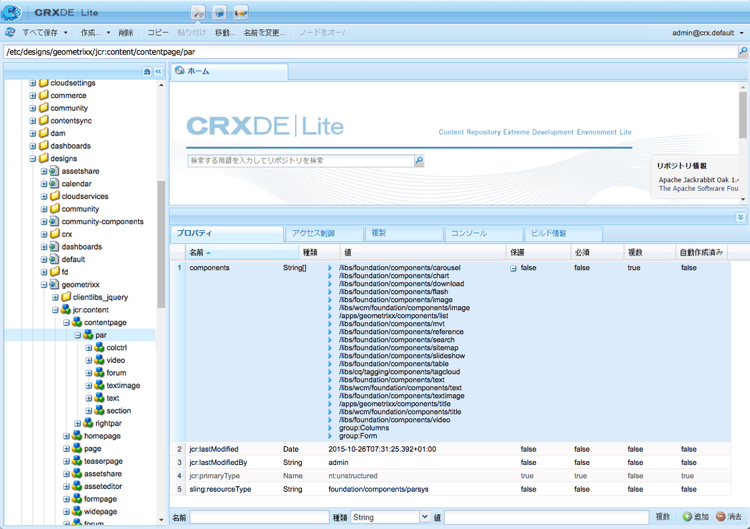Click the 種類 column header
The width and height of the screenshot is (750, 529).
click(320, 252)
